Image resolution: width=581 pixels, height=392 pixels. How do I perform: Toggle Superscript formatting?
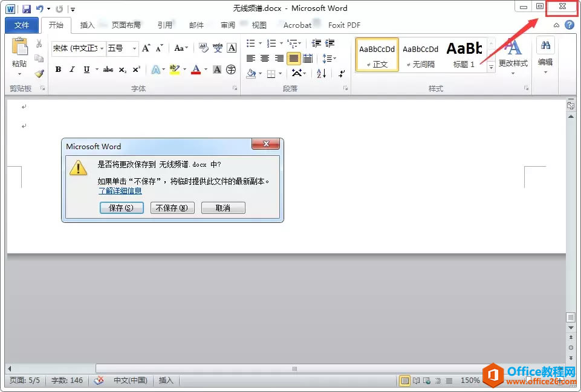click(x=137, y=69)
